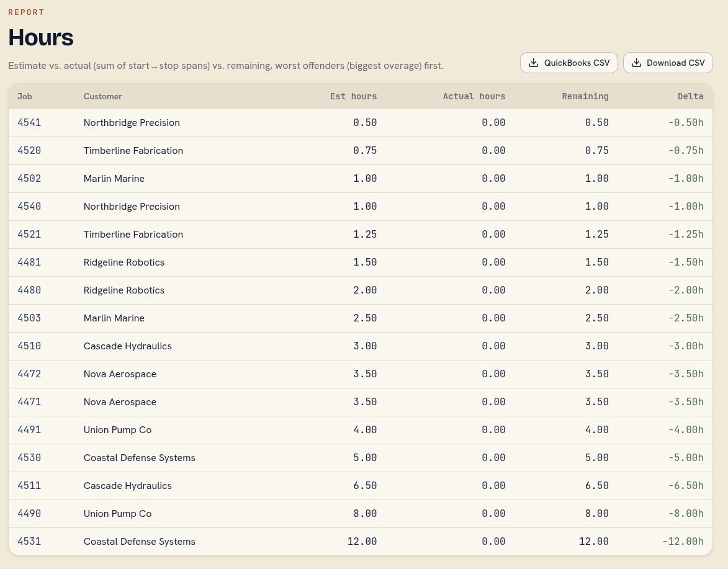Viewport: 728px width, 569px height.
Task: Click the -6.50h delta value
Action: point(686,485)
